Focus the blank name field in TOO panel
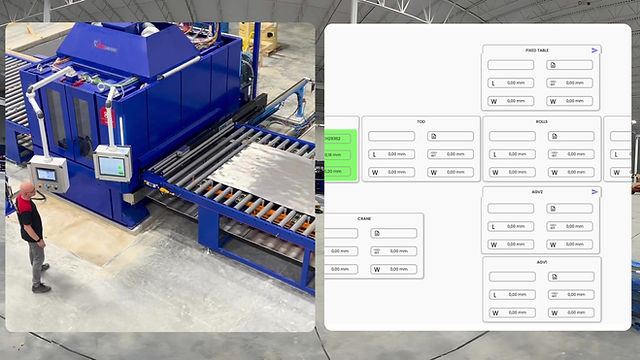The width and height of the screenshot is (640, 360). [391, 136]
